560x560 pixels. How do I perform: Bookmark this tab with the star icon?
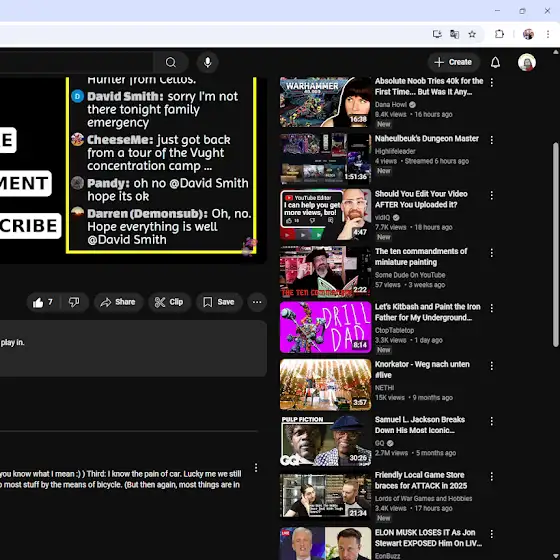click(x=472, y=34)
